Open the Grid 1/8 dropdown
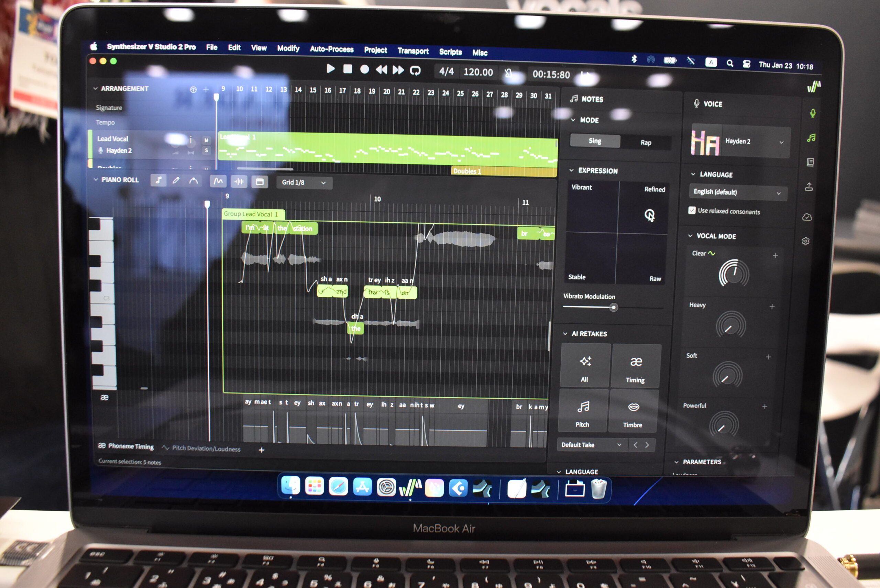The height and width of the screenshot is (588, 880). click(304, 182)
